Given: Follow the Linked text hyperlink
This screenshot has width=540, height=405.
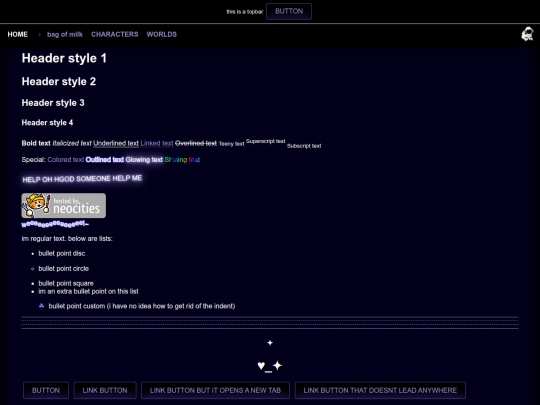Looking at the screenshot, I should (x=157, y=143).
